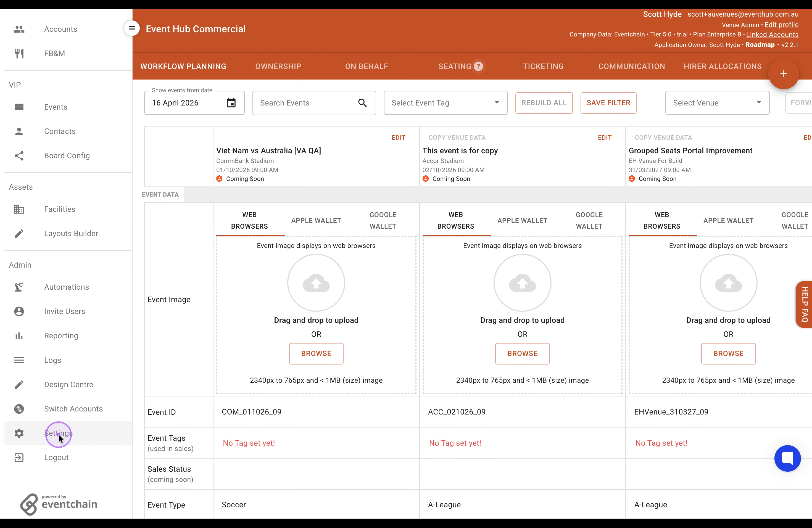Switch to the Ticketing tab

[x=543, y=67]
